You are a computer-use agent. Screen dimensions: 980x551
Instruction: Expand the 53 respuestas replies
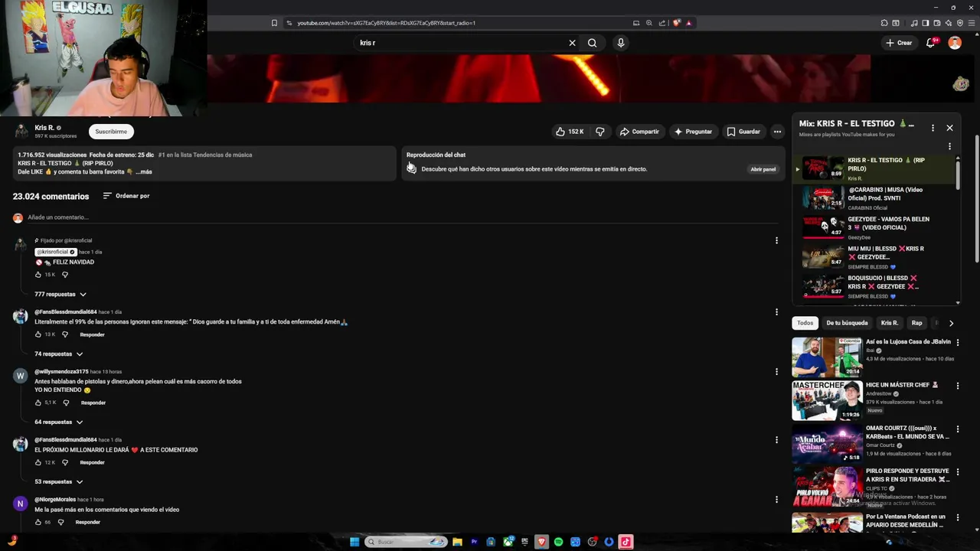(59, 482)
